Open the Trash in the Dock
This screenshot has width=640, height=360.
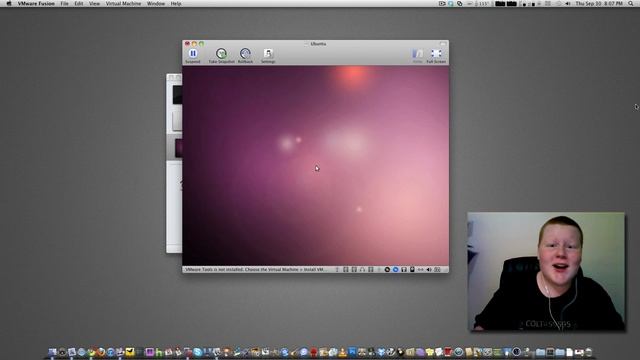(x=589, y=352)
